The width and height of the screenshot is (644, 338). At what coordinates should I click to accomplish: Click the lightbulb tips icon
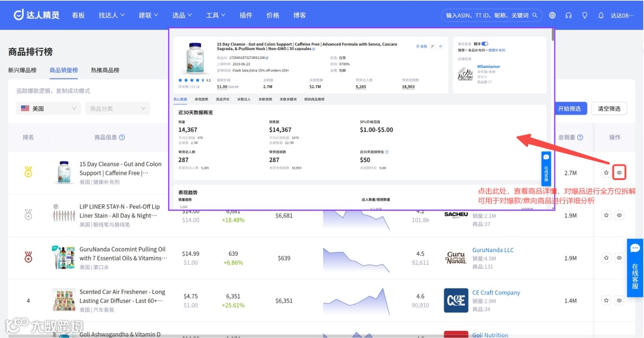tap(584, 15)
